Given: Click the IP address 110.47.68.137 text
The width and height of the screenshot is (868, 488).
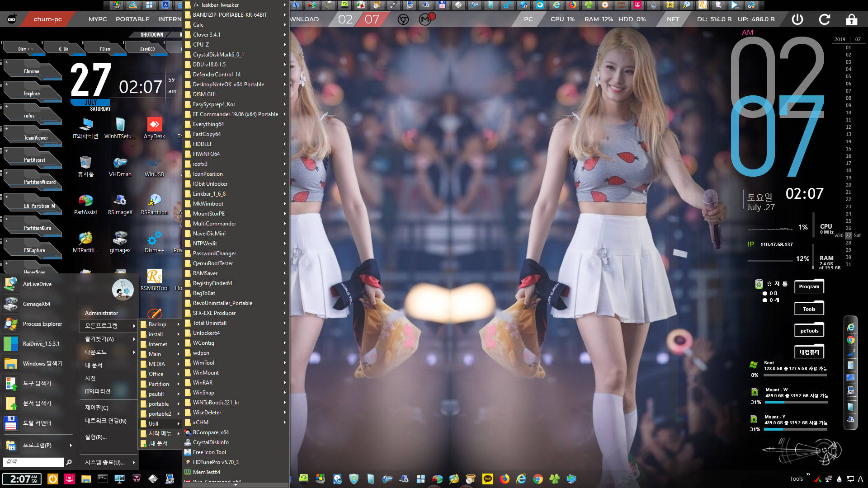Looking at the screenshot, I should coord(776,244).
